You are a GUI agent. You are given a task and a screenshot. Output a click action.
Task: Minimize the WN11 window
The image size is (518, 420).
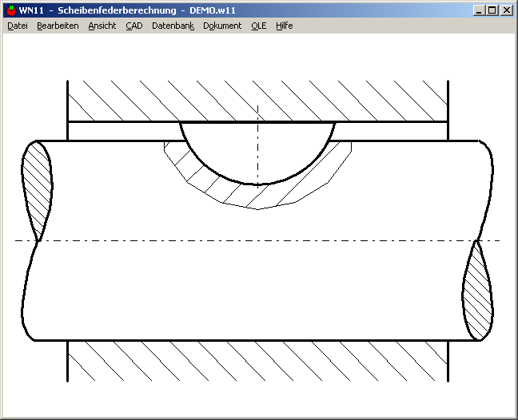pyautogui.click(x=479, y=10)
